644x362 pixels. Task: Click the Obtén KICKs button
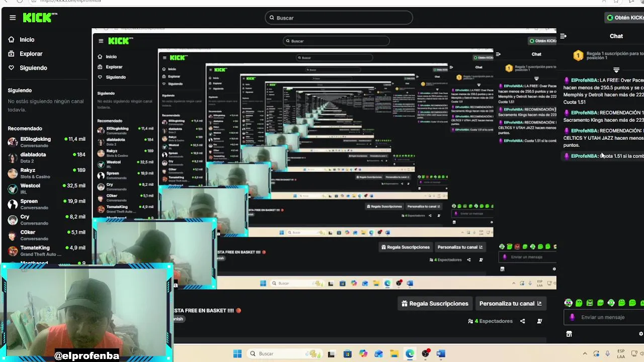point(625,18)
